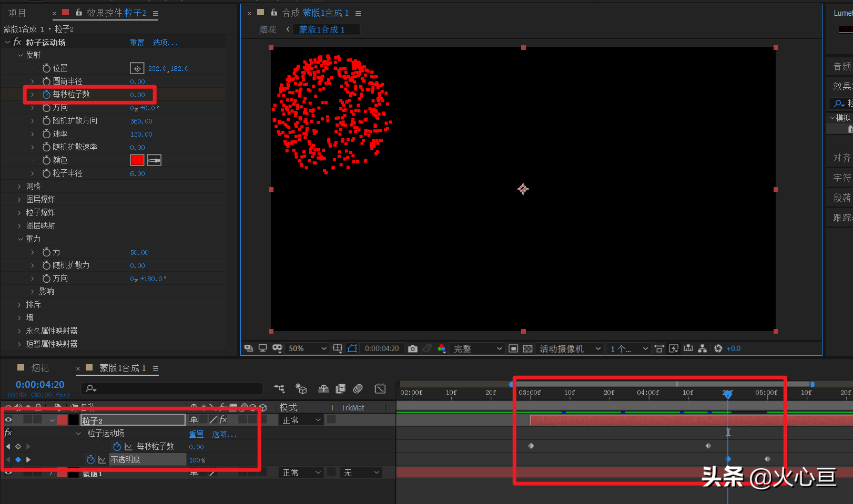Click 烟花 breadcrumb in composition viewer
This screenshot has height=504, width=853.
[x=268, y=29]
